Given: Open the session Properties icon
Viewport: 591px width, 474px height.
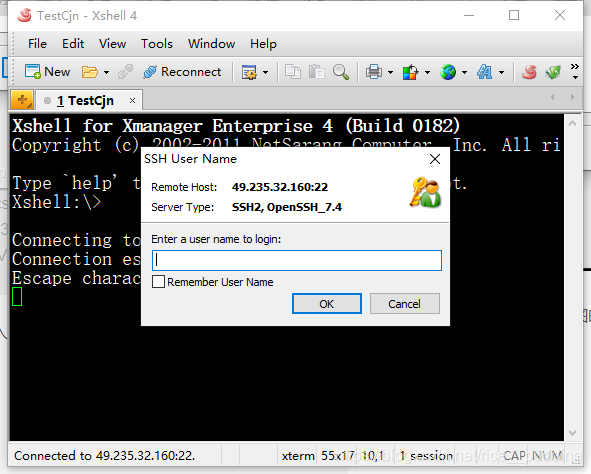Looking at the screenshot, I should (x=249, y=72).
